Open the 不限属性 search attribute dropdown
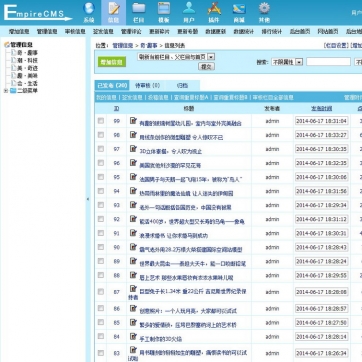Image resolution: width=362 pixels, height=362 pixels. 287,62
